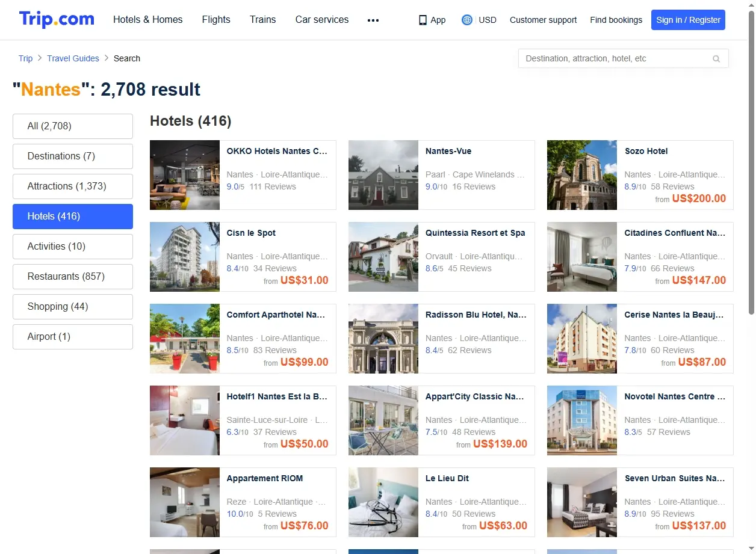Open the Trains menu
This screenshot has height=554, width=756.
point(263,19)
